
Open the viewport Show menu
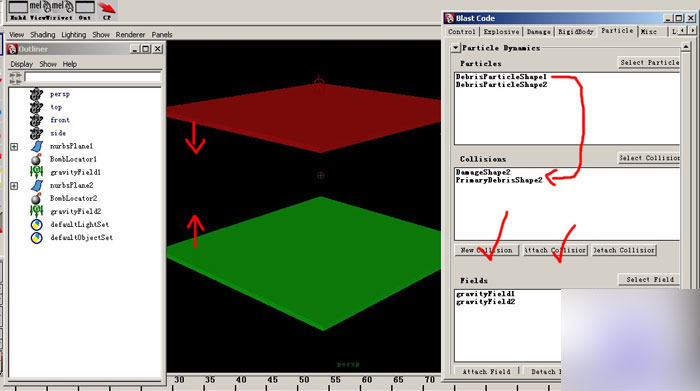(101, 35)
